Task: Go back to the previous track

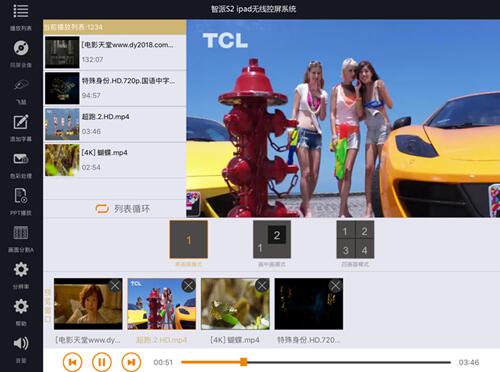Action: point(72,362)
